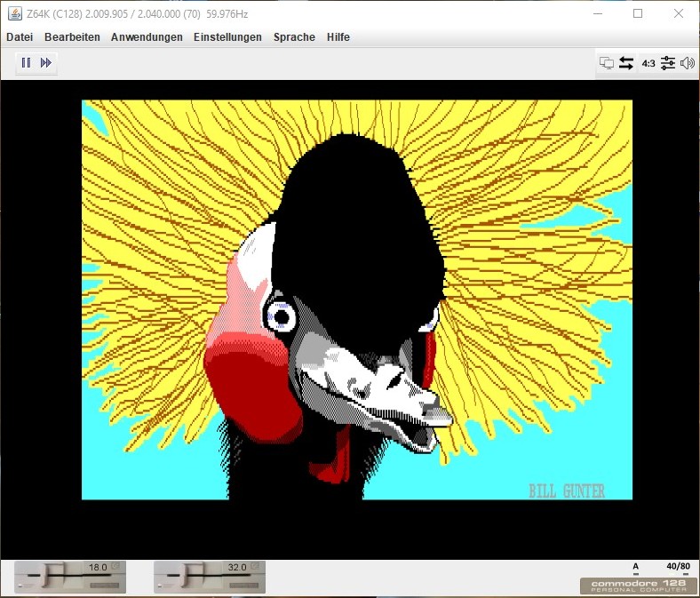Click the A indicator in status bar
700x598 pixels.
[636, 567]
